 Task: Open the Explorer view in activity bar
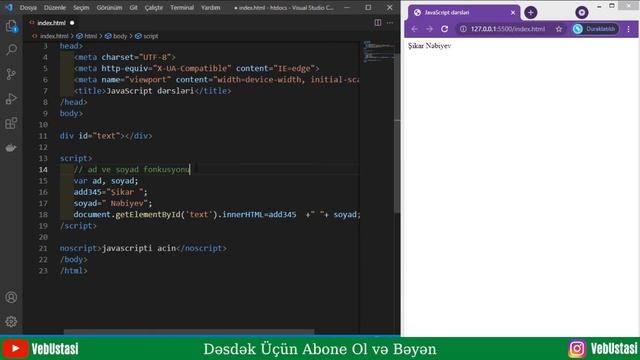coord(11,27)
